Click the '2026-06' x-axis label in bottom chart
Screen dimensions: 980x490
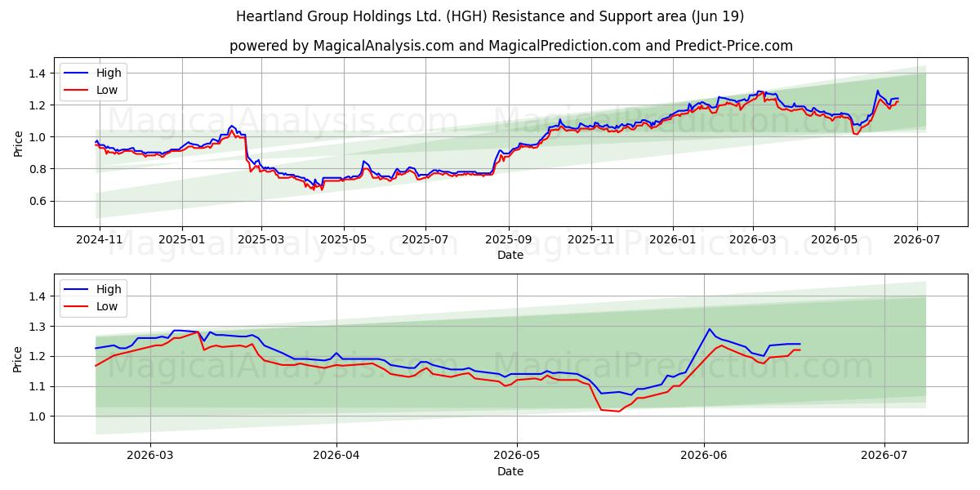tap(704, 457)
